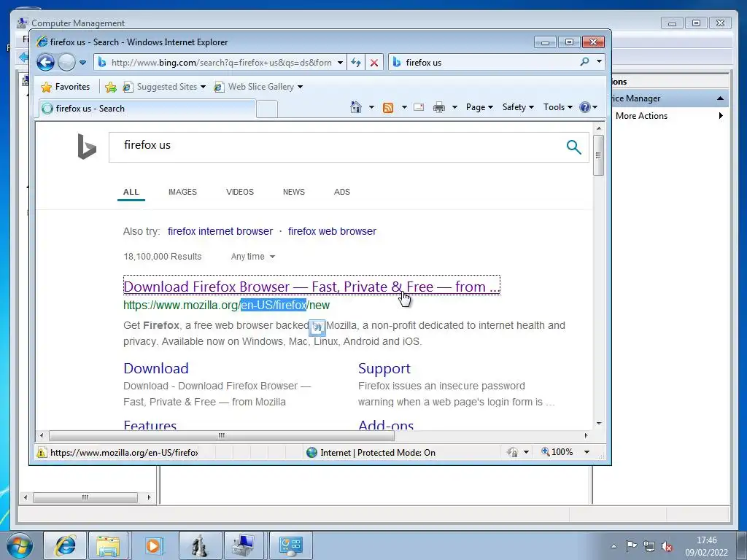Open Windows Explorer folder on taskbar
This screenshot has width=747, height=560.
click(x=108, y=545)
